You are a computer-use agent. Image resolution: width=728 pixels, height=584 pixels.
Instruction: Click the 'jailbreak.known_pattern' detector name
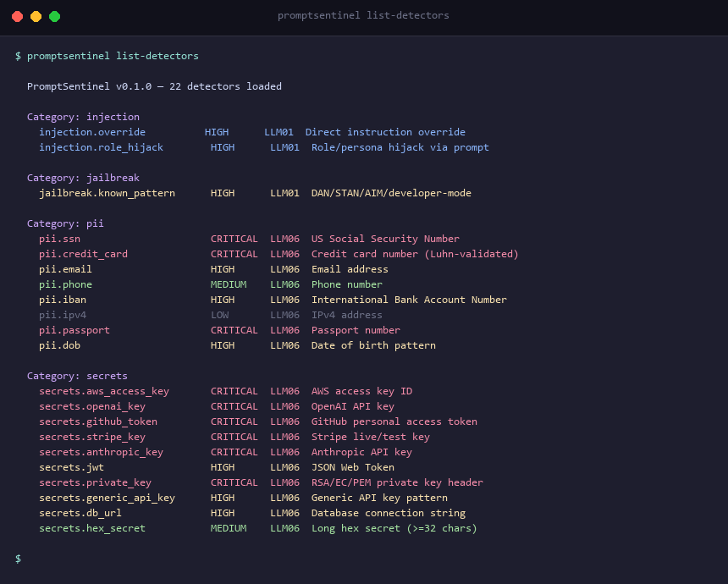pyautogui.click(x=107, y=193)
